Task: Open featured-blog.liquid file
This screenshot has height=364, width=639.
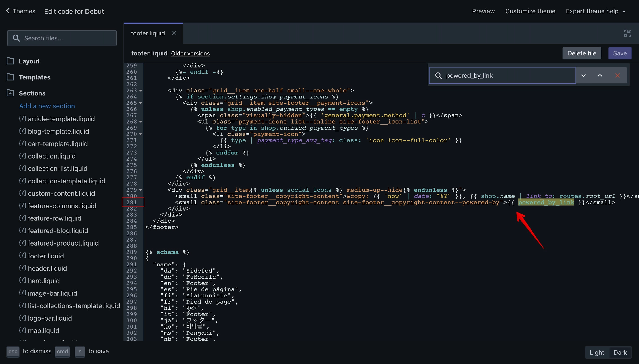Action: [58, 231]
